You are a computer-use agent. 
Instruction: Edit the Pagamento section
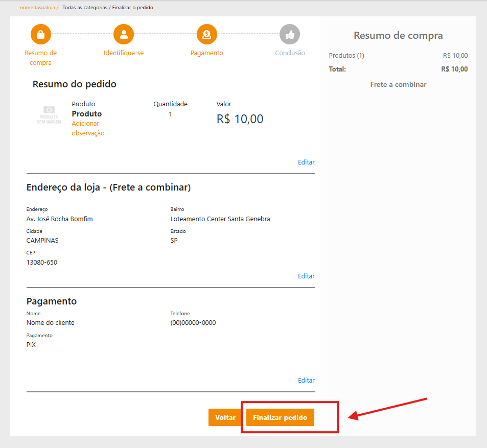(306, 380)
